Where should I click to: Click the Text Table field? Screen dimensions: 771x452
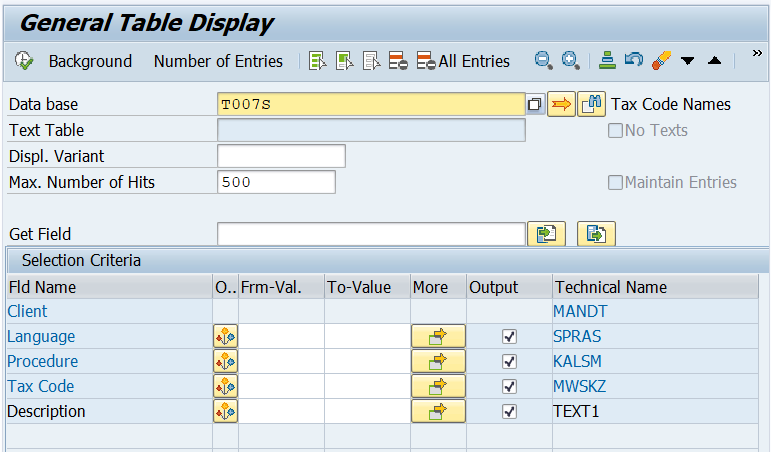pyautogui.click(x=371, y=130)
